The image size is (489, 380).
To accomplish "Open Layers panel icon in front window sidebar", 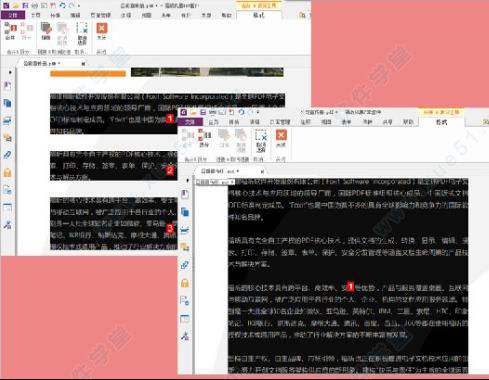I will (x=185, y=230).
